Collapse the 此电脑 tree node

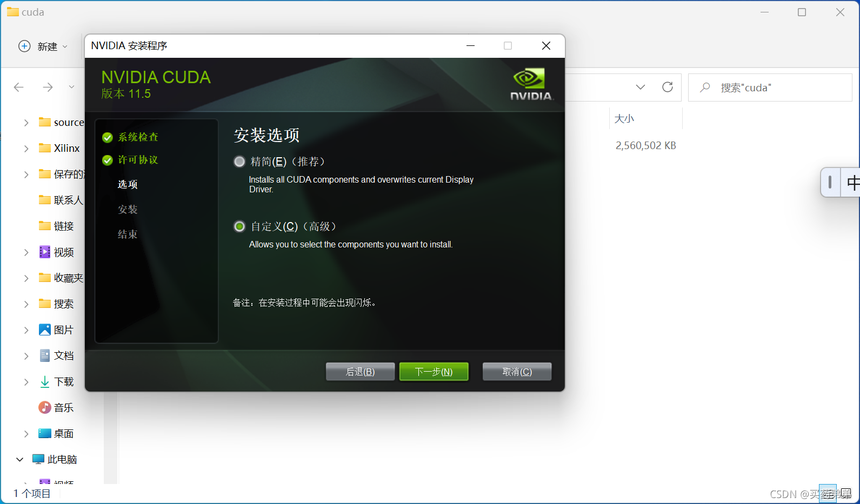19,460
